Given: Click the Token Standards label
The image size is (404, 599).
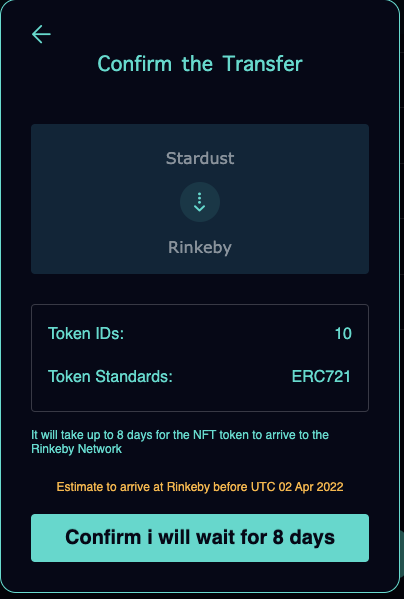Looking at the screenshot, I should [x=110, y=377].
